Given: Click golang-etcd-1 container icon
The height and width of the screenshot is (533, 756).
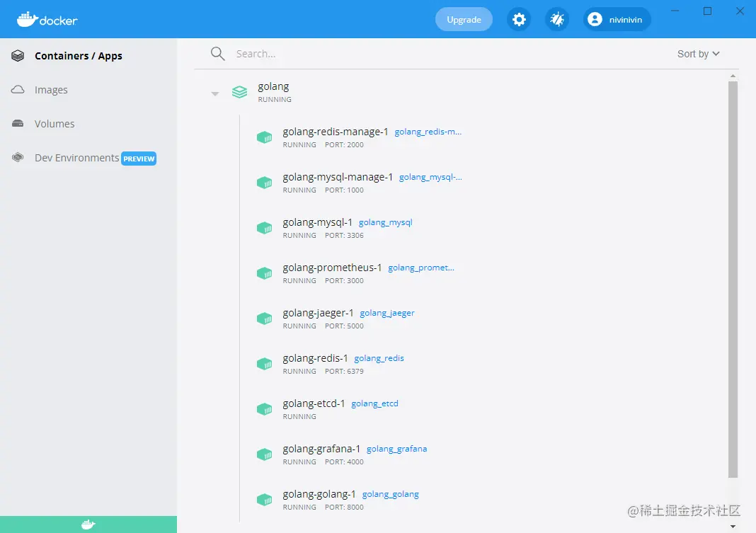Looking at the screenshot, I should 264,409.
